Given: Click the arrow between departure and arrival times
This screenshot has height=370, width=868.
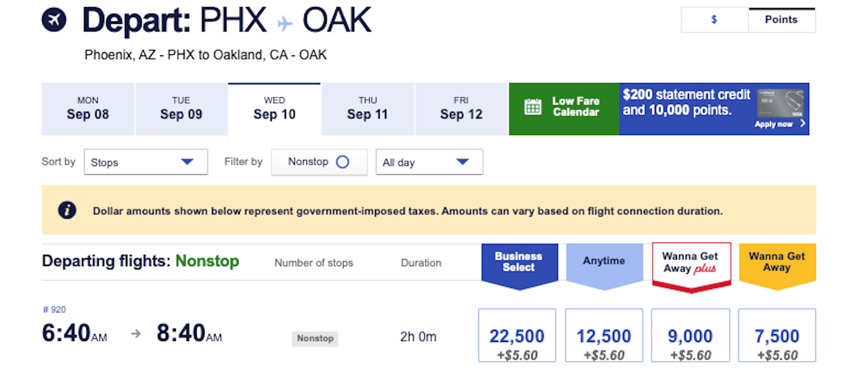Looking at the screenshot, I should coord(136,334).
